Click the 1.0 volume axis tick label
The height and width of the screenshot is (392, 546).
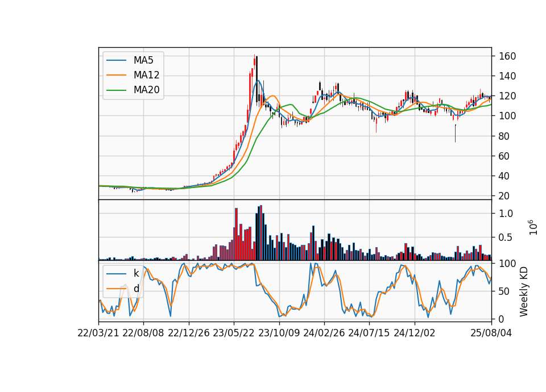click(506, 214)
